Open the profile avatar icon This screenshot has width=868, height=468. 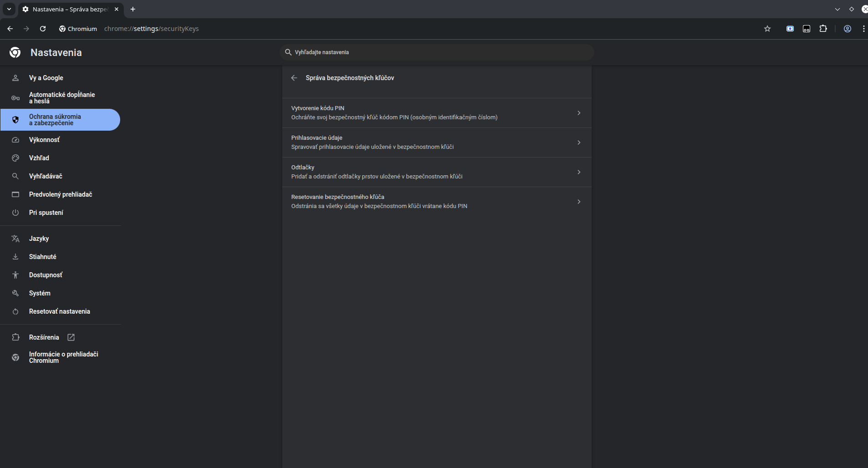pyautogui.click(x=848, y=29)
